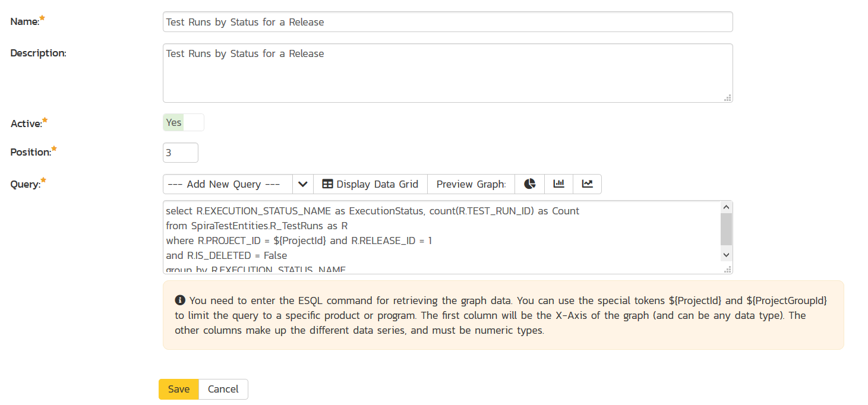The width and height of the screenshot is (868, 405).
Task: Click the Preview Graph label
Action: (471, 184)
